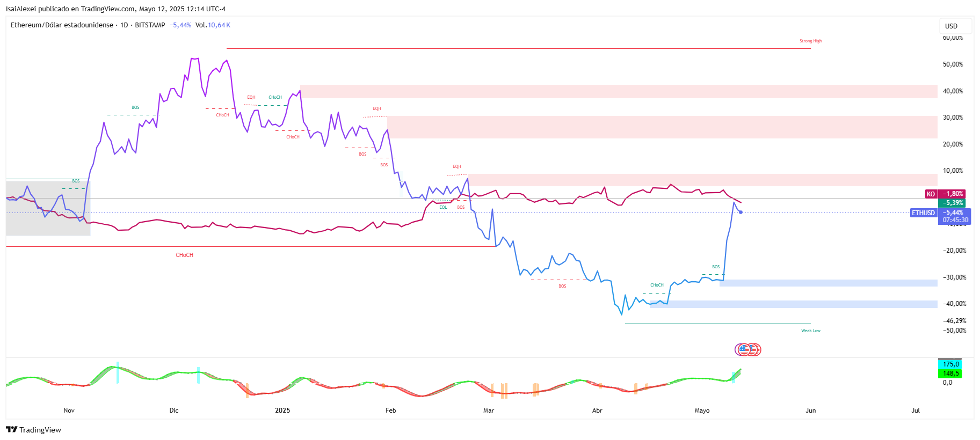This screenshot has width=980, height=440.
Task: Click the red KO symbol tag
Action: click(x=931, y=194)
